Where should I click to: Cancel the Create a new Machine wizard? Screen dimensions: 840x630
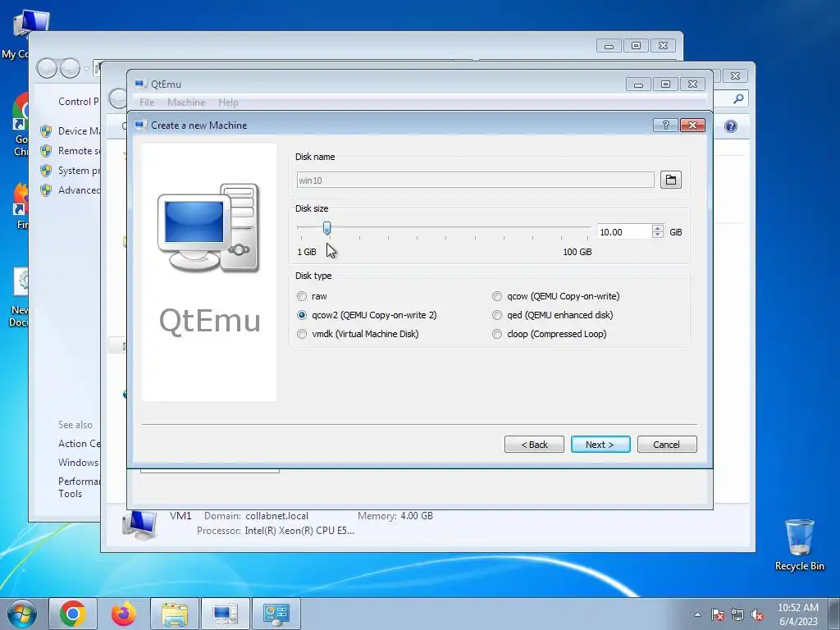click(x=667, y=444)
